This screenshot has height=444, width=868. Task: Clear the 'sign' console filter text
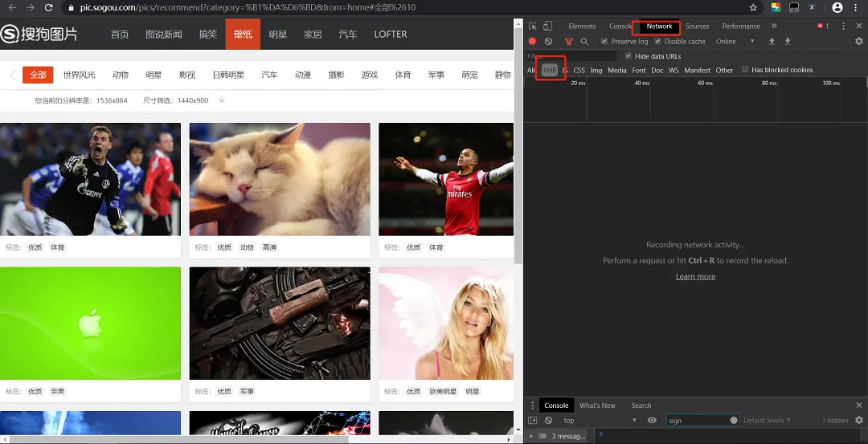[734, 420]
